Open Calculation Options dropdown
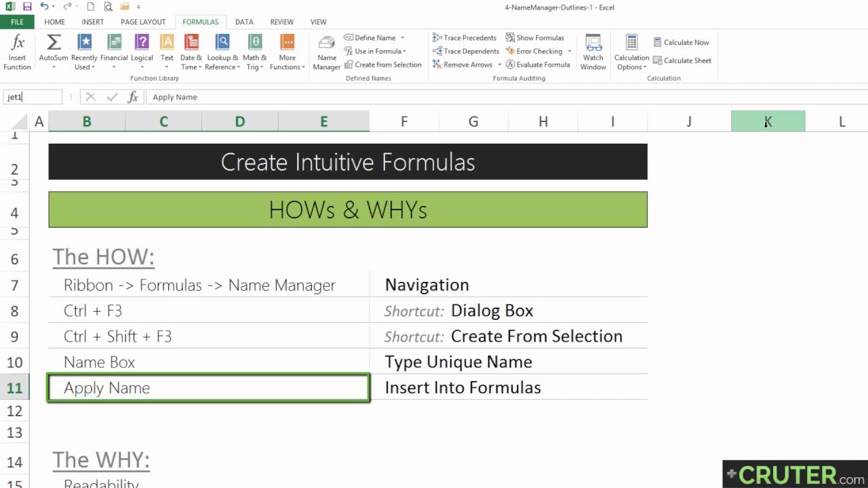The height and width of the screenshot is (488, 868). [631, 53]
